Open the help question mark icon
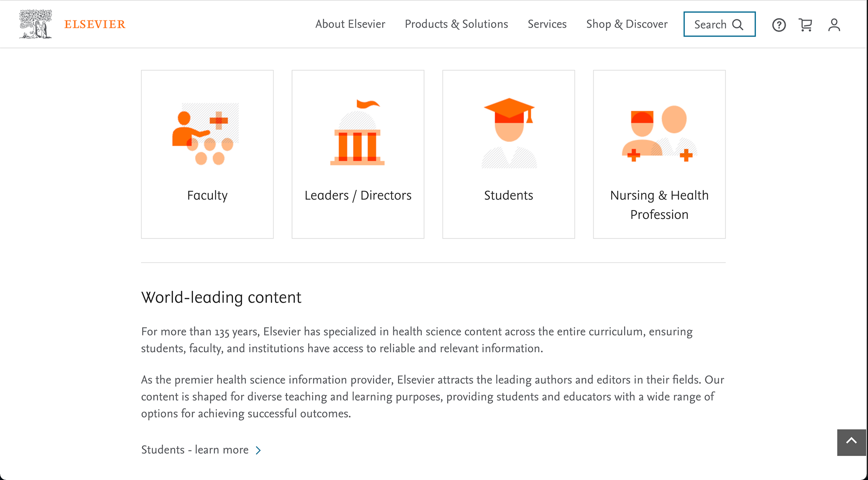Screen dimensions: 868x480 (778, 25)
